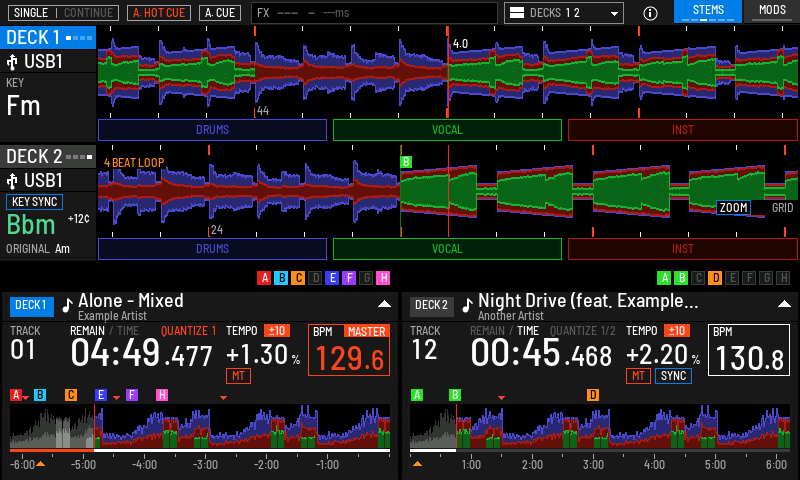The image size is (800, 480).
Task: Select Deck 1 empty hot cue D slot
Action: click(x=315, y=278)
